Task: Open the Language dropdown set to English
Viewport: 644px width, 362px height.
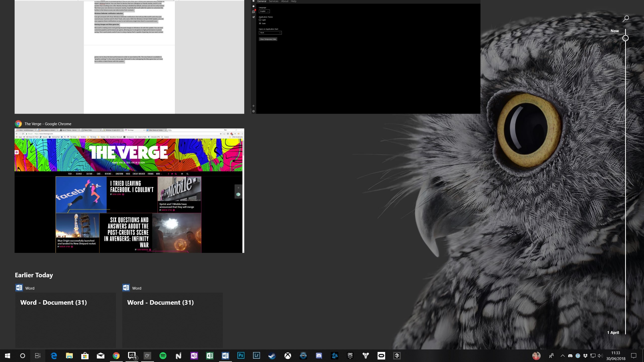Action: coord(264,11)
